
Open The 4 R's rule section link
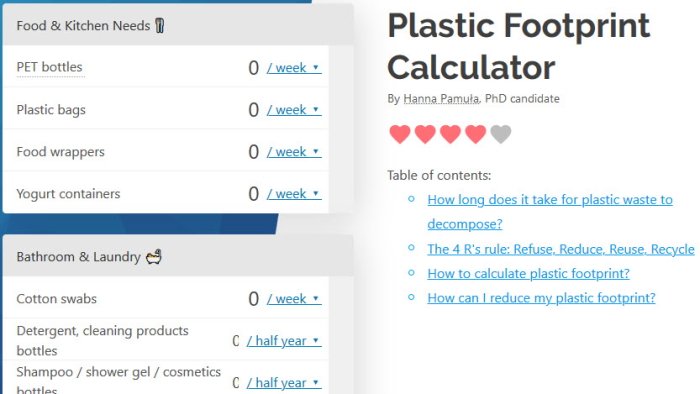[561, 249]
